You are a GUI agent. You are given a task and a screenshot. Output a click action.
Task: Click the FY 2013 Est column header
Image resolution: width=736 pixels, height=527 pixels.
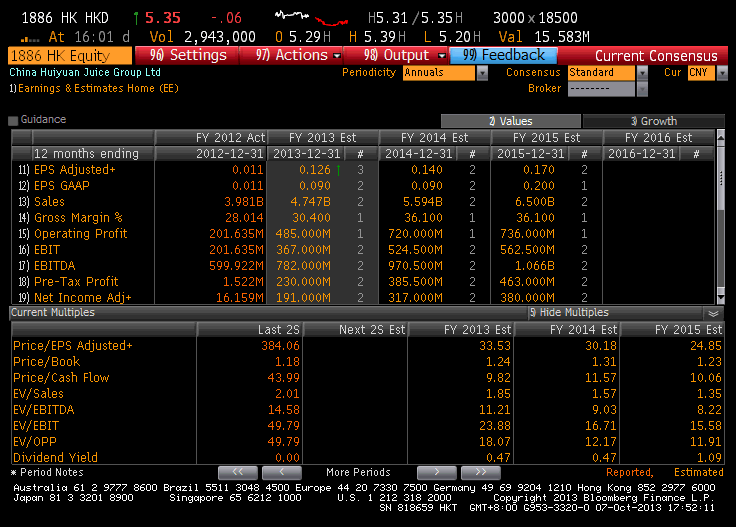point(322,138)
